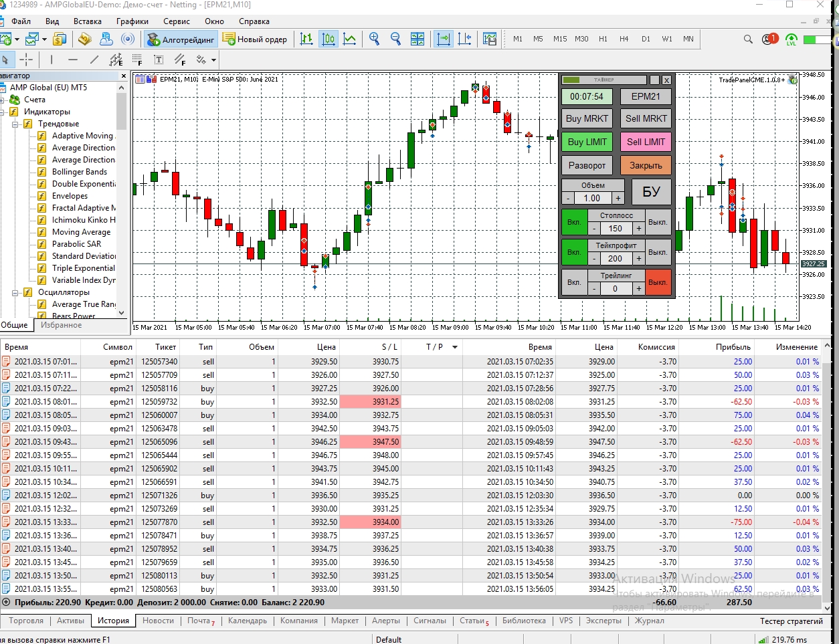839x644 pixels.
Task: Switch to the Избранное navigator tab
Action: click(x=61, y=325)
